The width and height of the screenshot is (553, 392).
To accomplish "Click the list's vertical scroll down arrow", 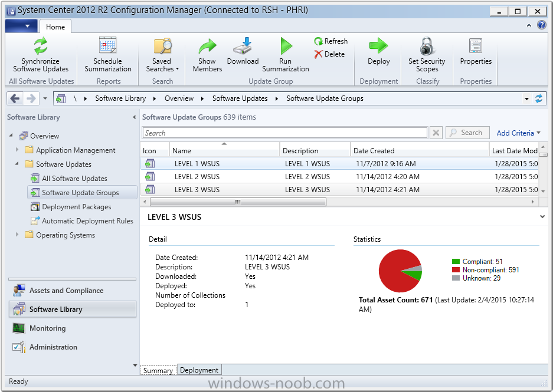I will [543, 191].
